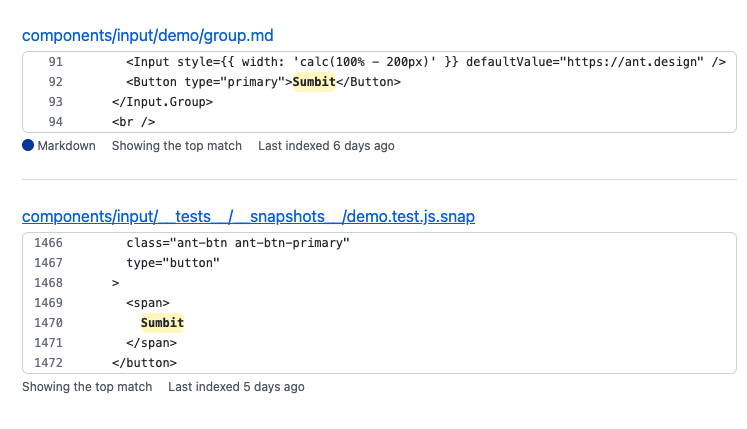Click 'Last indexed 5 days ago' text
The width and height of the screenshot is (747, 429).
[236, 387]
